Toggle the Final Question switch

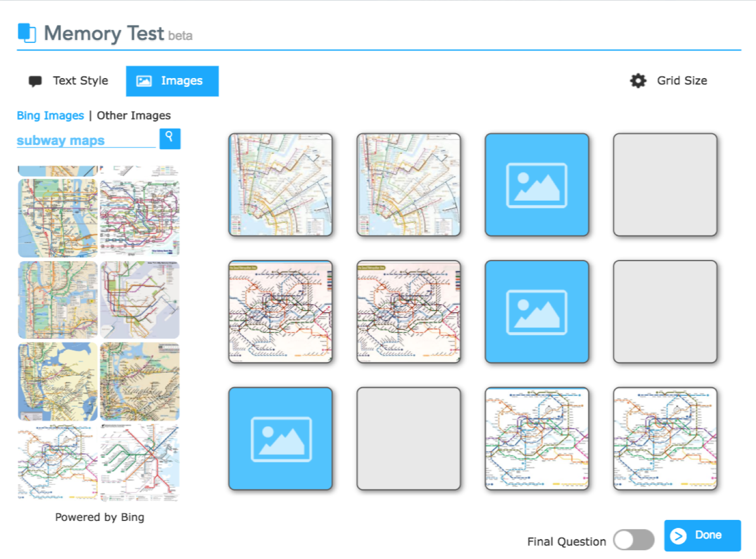[633, 540]
